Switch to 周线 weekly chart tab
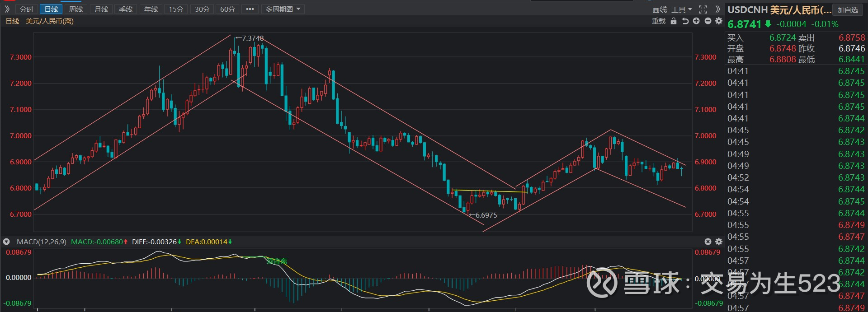The width and height of the screenshot is (868, 312). [76, 9]
